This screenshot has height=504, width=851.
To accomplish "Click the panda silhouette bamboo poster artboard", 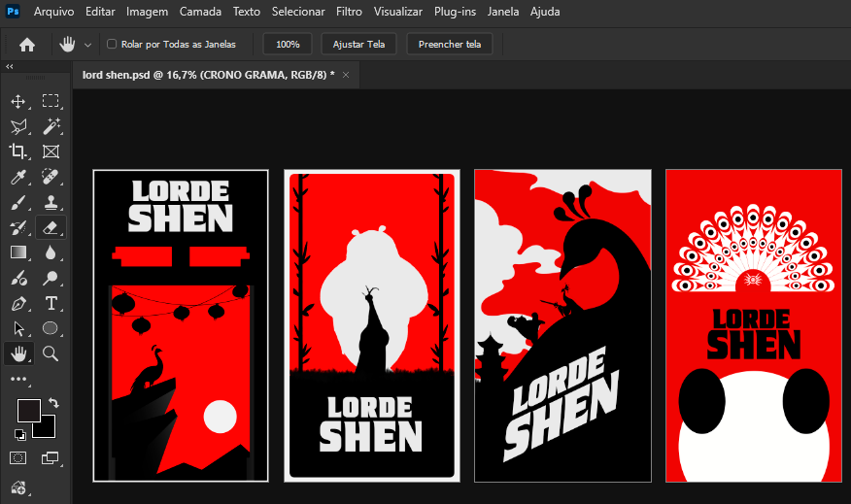I will [x=372, y=325].
